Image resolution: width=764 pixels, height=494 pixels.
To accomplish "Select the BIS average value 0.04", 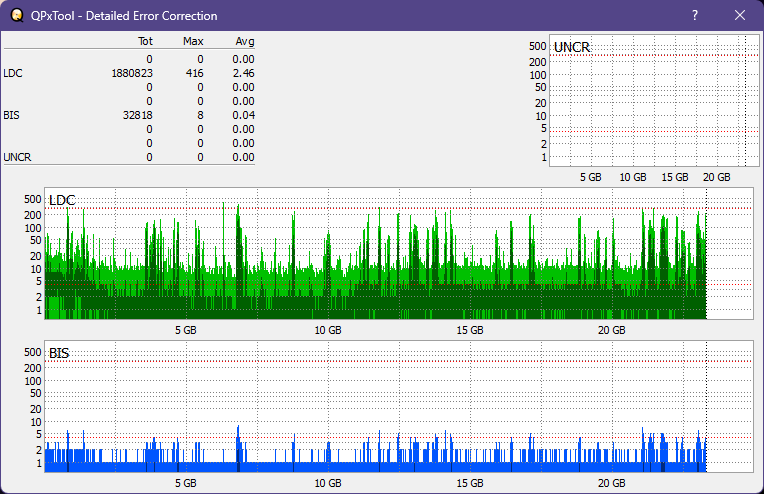I will [x=243, y=115].
